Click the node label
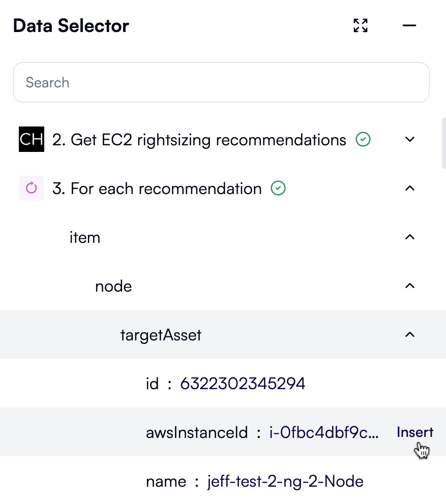Viewport: 446px width, 504px height. 113,286
